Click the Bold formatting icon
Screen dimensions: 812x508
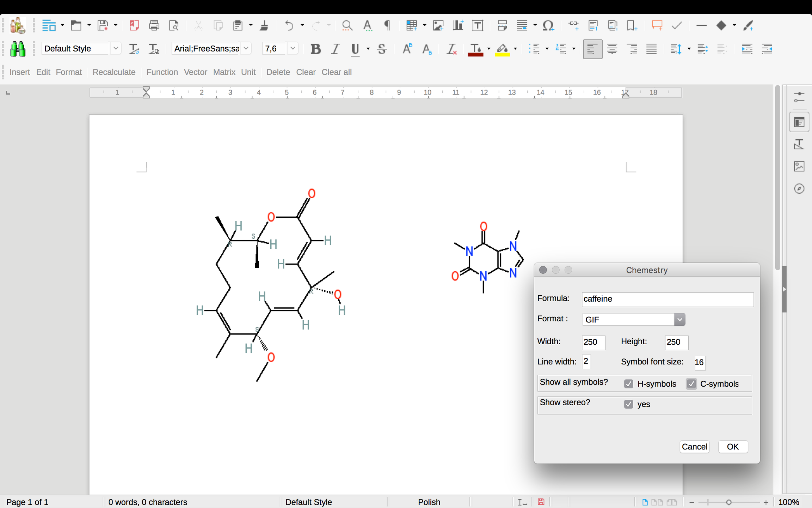[315, 49]
